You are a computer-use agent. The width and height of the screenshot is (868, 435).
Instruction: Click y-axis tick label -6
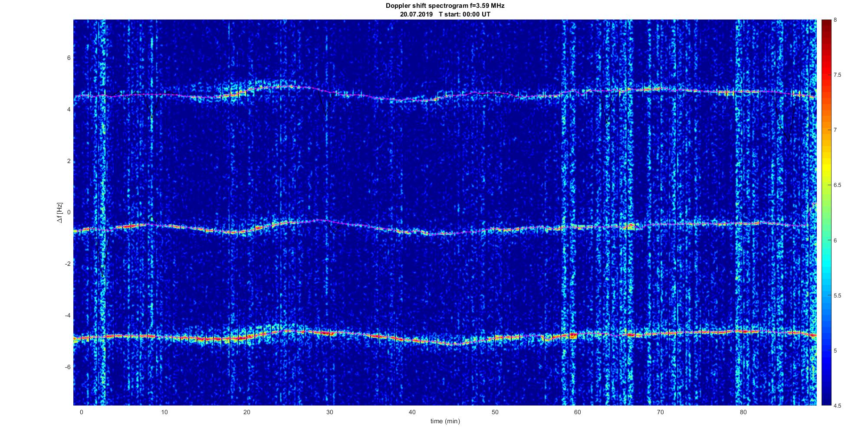[67, 367]
